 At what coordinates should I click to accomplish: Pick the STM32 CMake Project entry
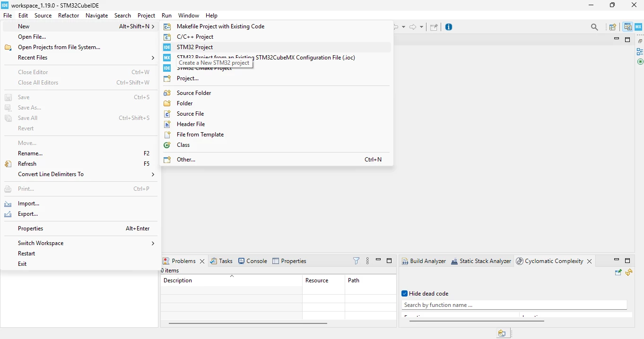(x=276, y=69)
